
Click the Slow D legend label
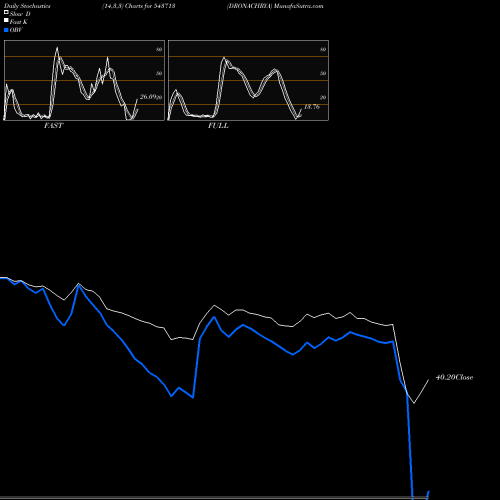coord(20,14)
